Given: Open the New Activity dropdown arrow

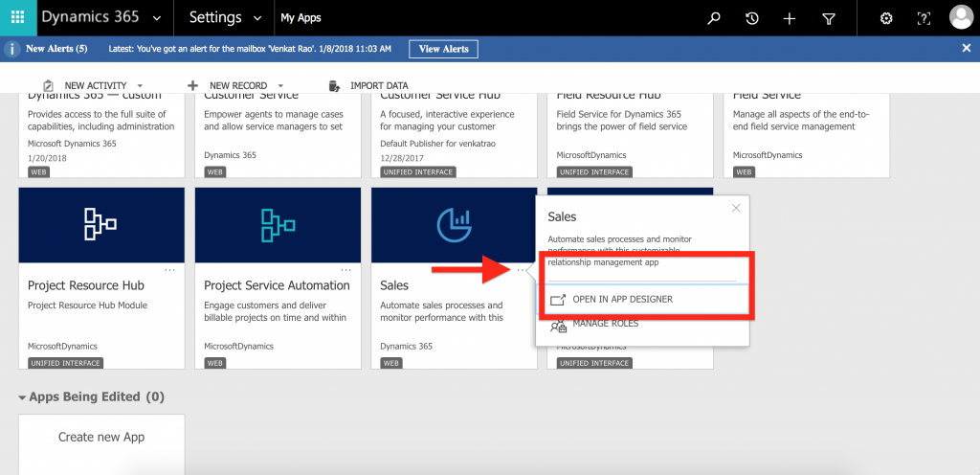Looking at the screenshot, I should [x=140, y=85].
